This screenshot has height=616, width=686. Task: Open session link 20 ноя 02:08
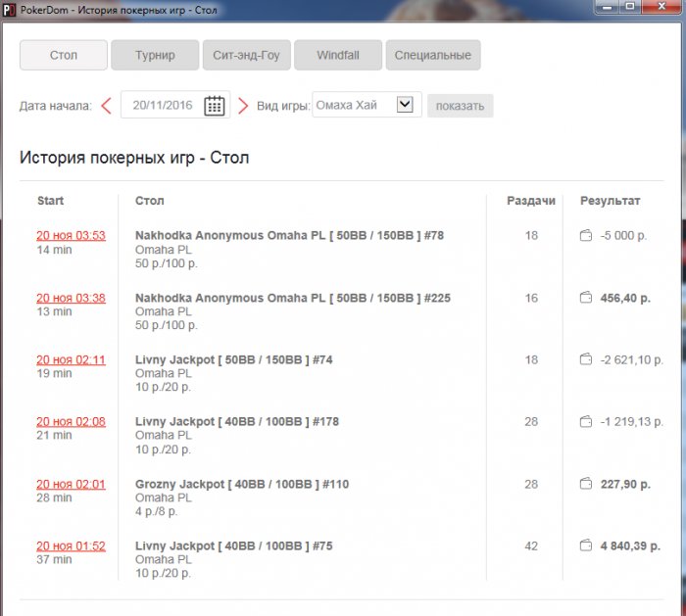71,422
